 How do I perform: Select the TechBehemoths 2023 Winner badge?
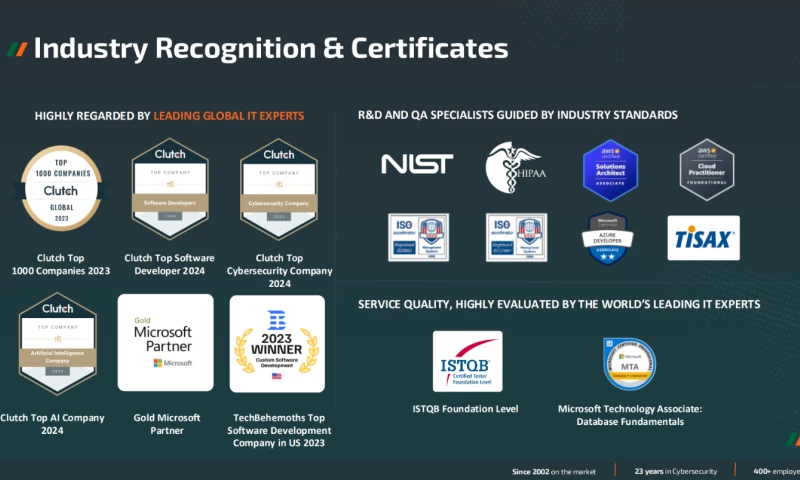(x=277, y=342)
